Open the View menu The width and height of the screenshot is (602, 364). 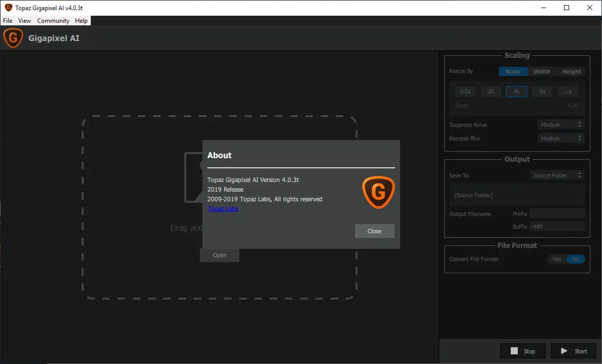[x=24, y=21]
